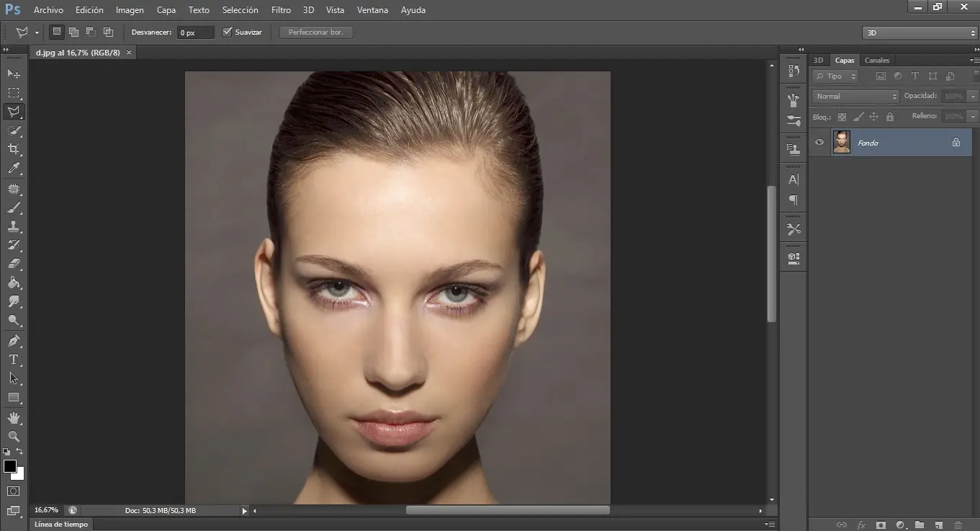Select the Zoom tool
Image resolution: width=980 pixels, height=531 pixels.
tap(14, 436)
